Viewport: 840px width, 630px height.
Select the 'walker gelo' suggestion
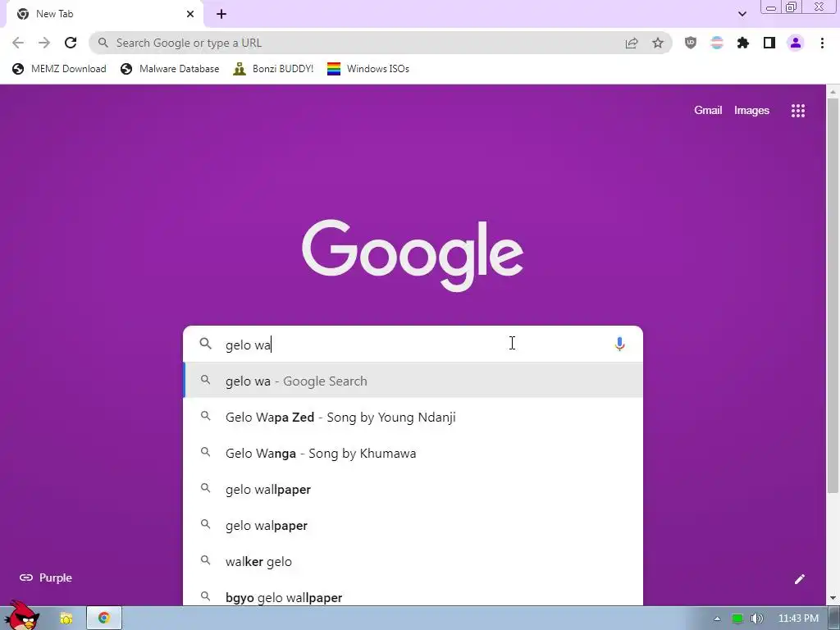[x=413, y=561]
